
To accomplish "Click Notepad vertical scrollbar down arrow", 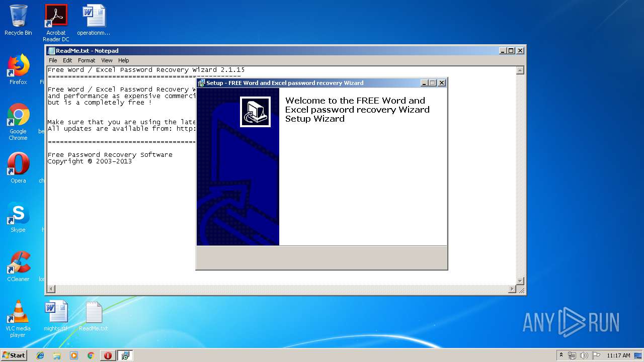I will coord(520,281).
